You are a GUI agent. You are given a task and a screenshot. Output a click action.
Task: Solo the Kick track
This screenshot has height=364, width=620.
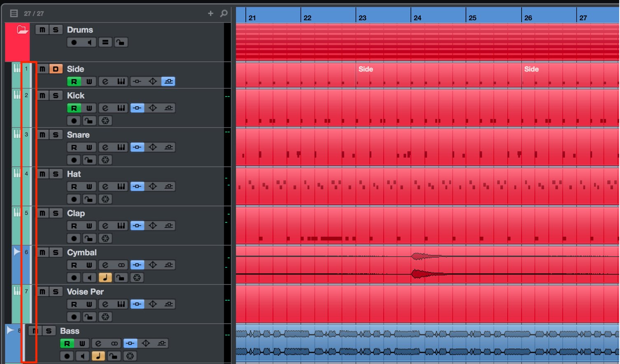click(x=56, y=96)
